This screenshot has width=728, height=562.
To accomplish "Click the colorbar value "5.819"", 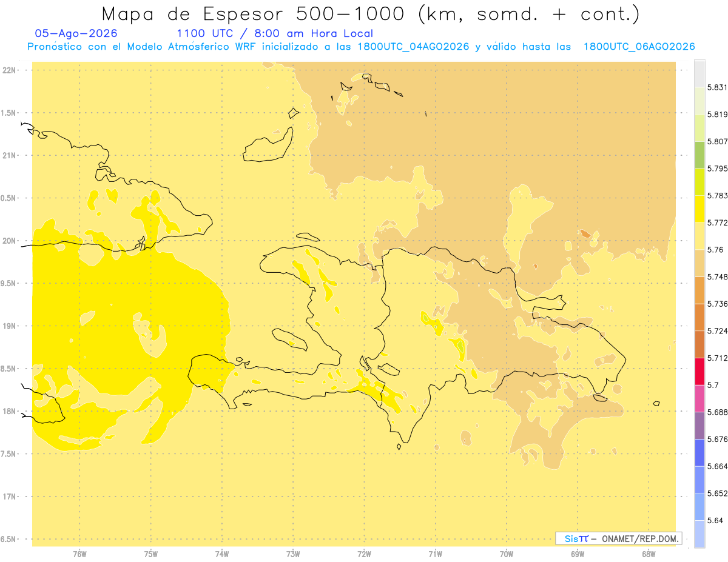I will [x=717, y=115].
